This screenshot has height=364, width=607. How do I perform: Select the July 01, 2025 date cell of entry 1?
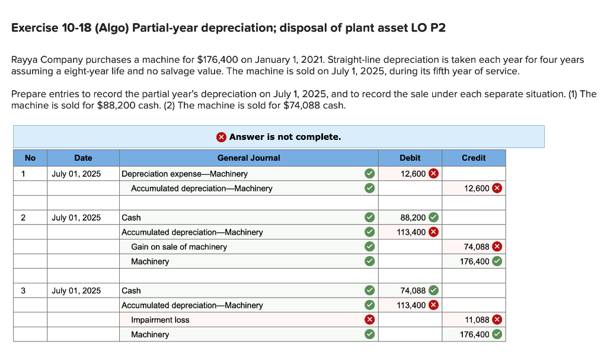(77, 174)
